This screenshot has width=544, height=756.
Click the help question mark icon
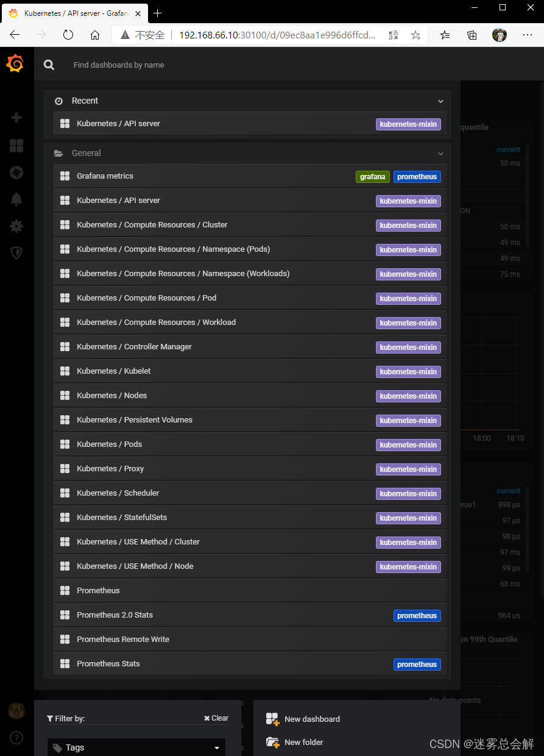click(x=16, y=737)
